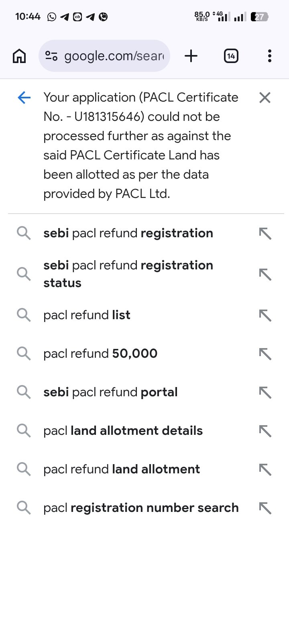Open the Chrome three-dot menu

(269, 56)
